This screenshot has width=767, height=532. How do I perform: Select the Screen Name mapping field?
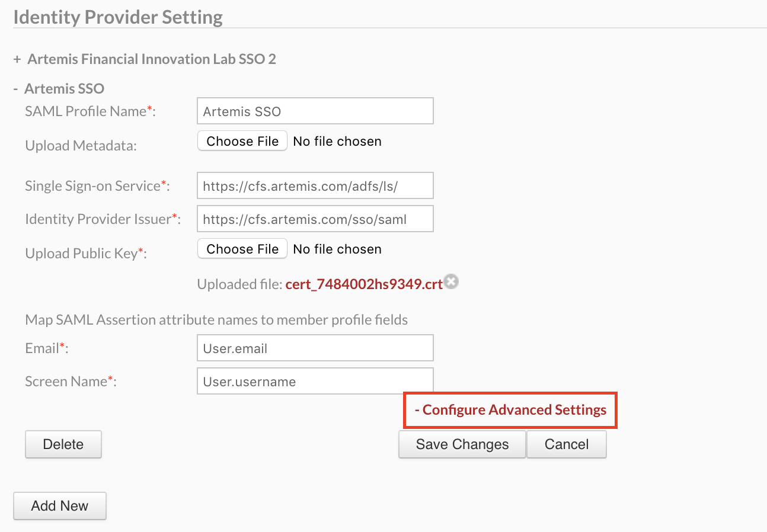(315, 381)
